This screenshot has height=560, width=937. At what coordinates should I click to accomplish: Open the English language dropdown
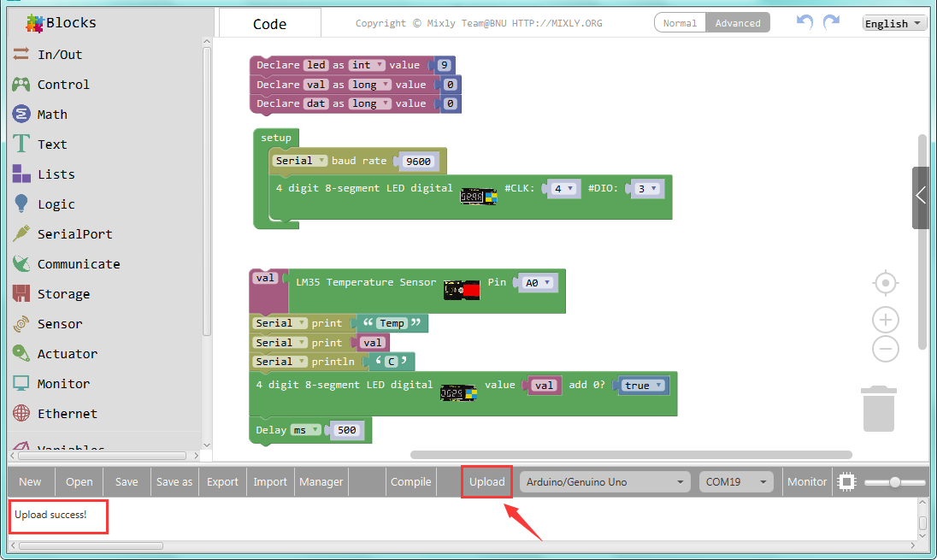pos(894,23)
